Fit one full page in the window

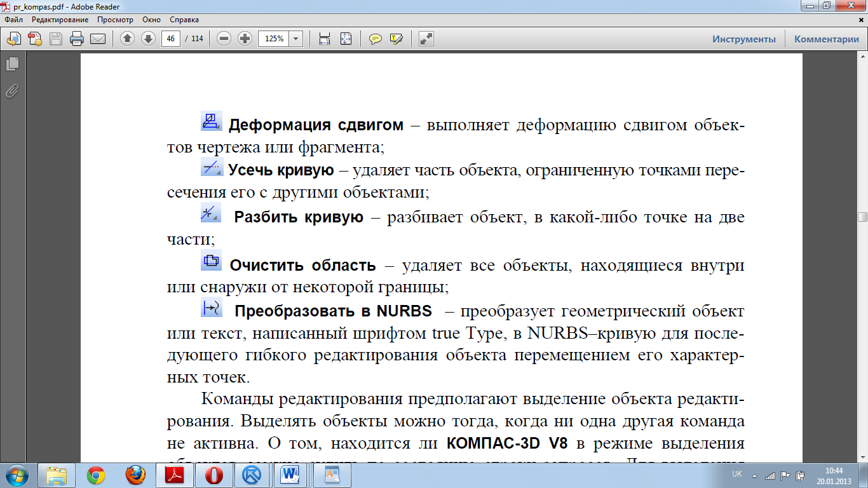coord(346,39)
